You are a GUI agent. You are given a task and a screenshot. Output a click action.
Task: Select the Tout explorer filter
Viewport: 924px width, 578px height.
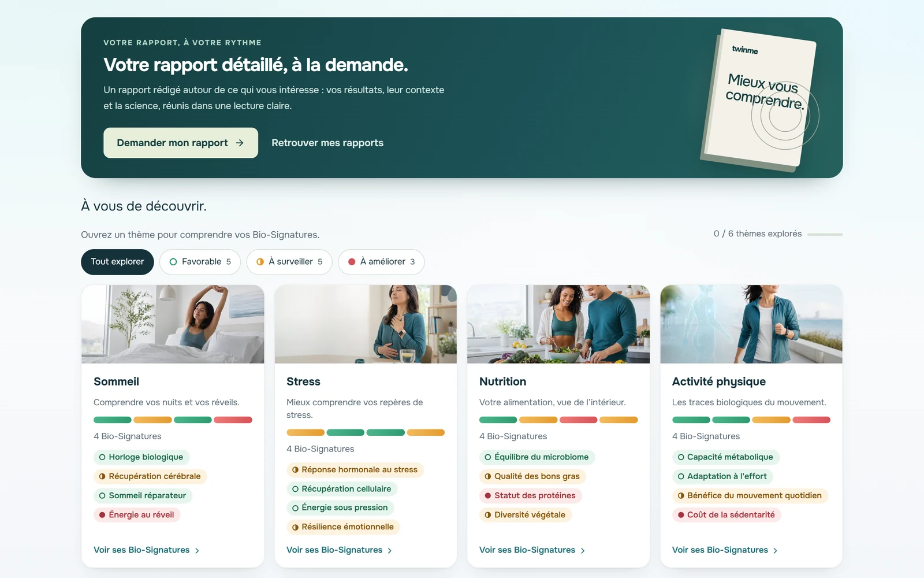pos(117,262)
